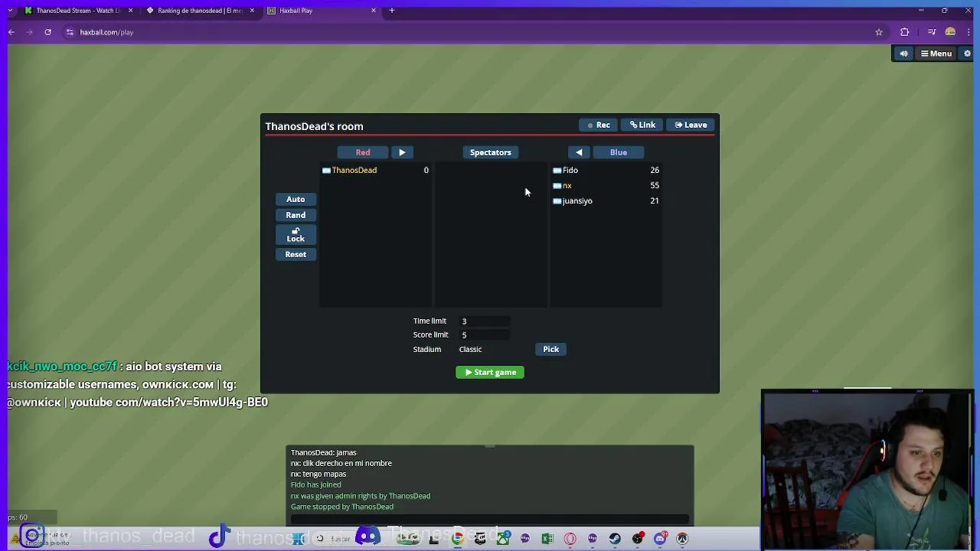Viewport: 980px width, 551px height.
Task: Open the browser three-dot menu
Action: click(x=969, y=32)
